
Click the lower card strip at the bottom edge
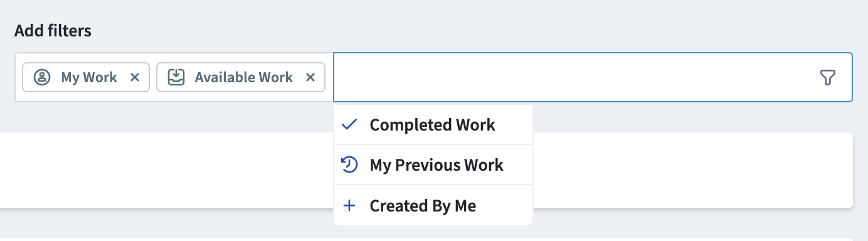pos(426,239)
